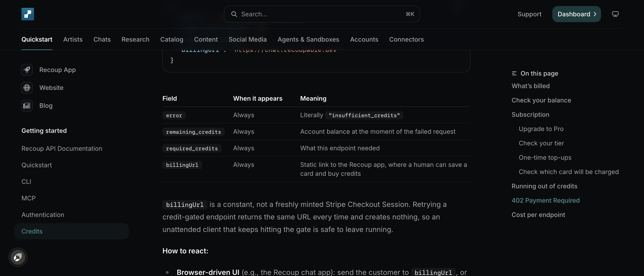The height and width of the screenshot is (276, 644).
Task: Switch to the Chats tab
Action: click(x=102, y=39)
